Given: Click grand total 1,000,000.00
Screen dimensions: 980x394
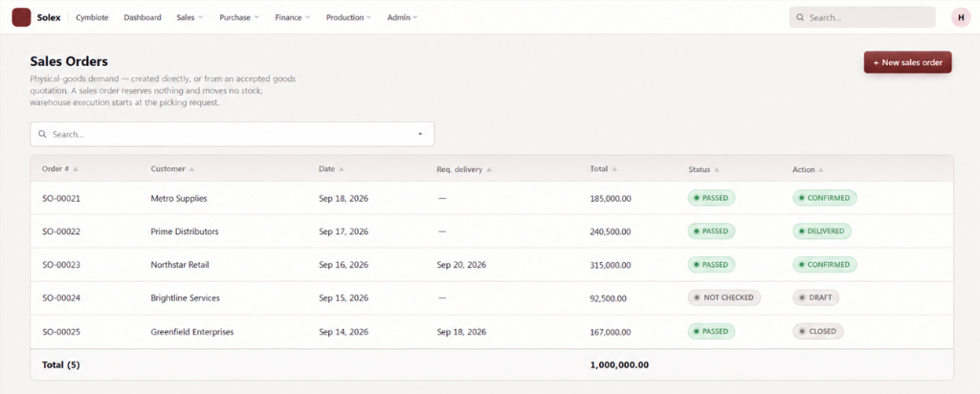Looking at the screenshot, I should (619, 364).
